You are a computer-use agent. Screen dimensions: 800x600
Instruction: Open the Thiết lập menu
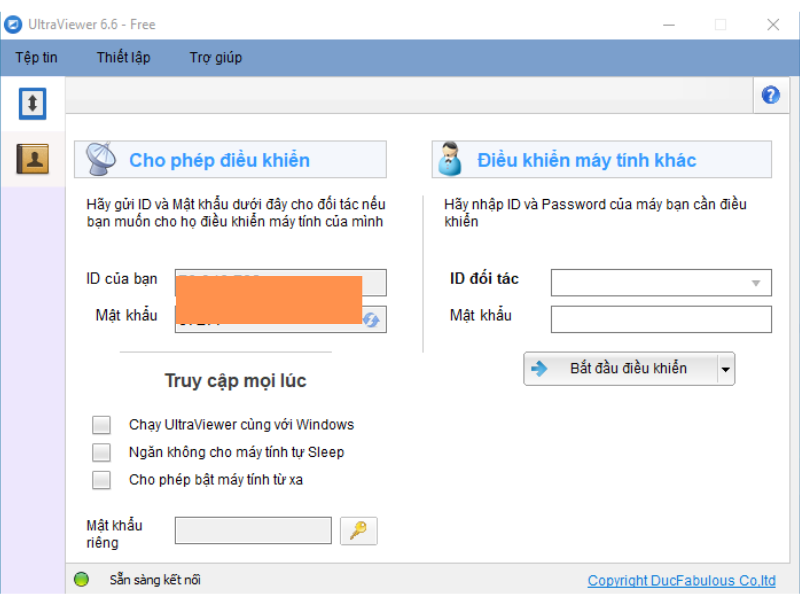(122, 57)
